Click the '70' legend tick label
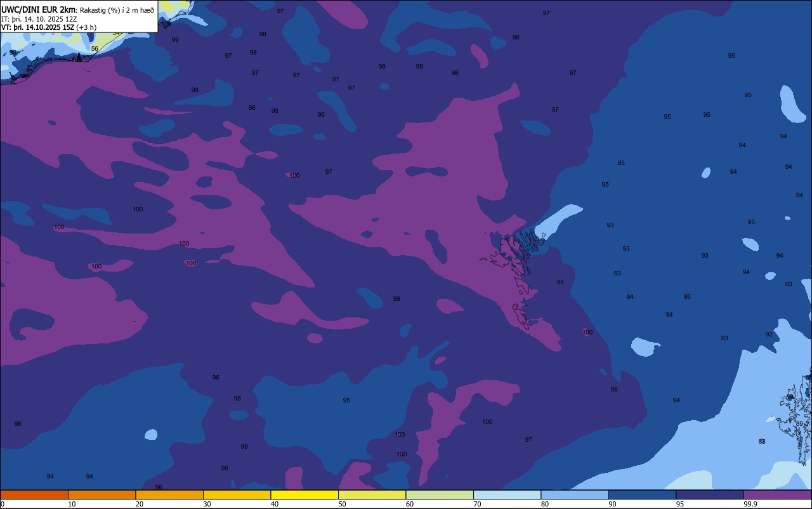 point(477,504)
